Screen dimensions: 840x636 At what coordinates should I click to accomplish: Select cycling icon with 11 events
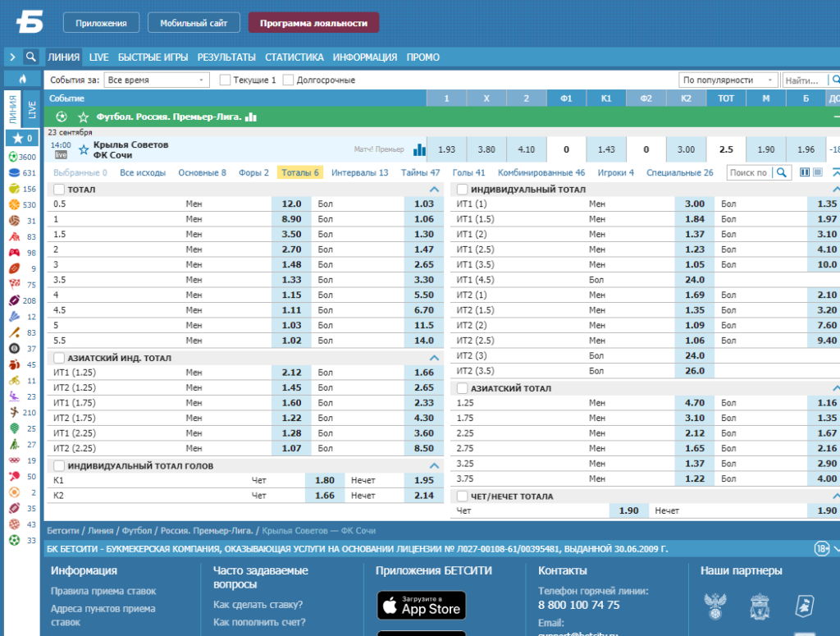(x=14, y=381)
